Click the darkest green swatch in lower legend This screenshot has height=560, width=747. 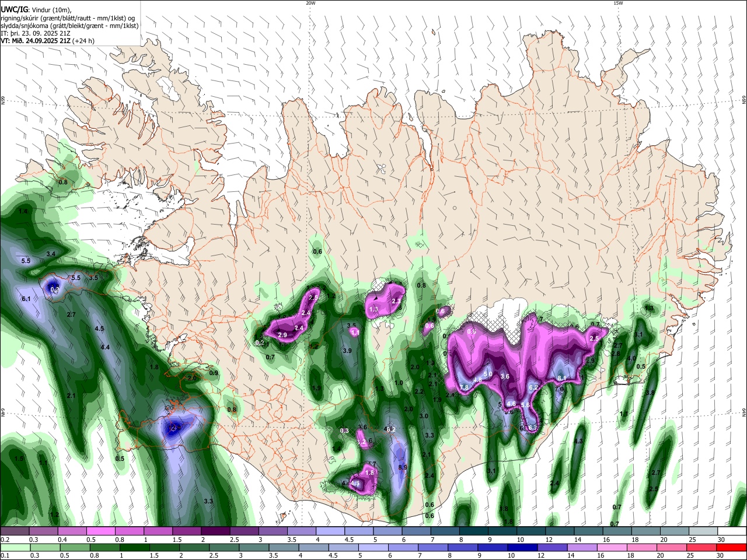coord(134,547)
